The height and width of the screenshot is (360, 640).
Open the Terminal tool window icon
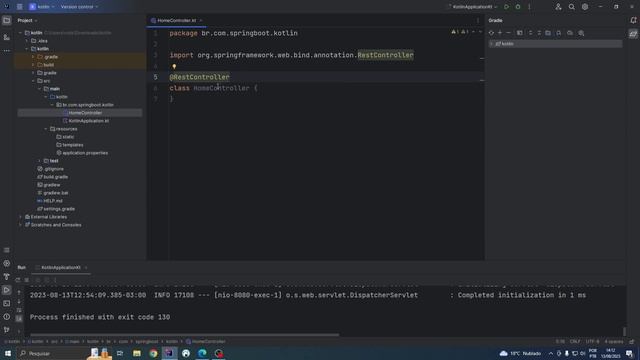7,303
